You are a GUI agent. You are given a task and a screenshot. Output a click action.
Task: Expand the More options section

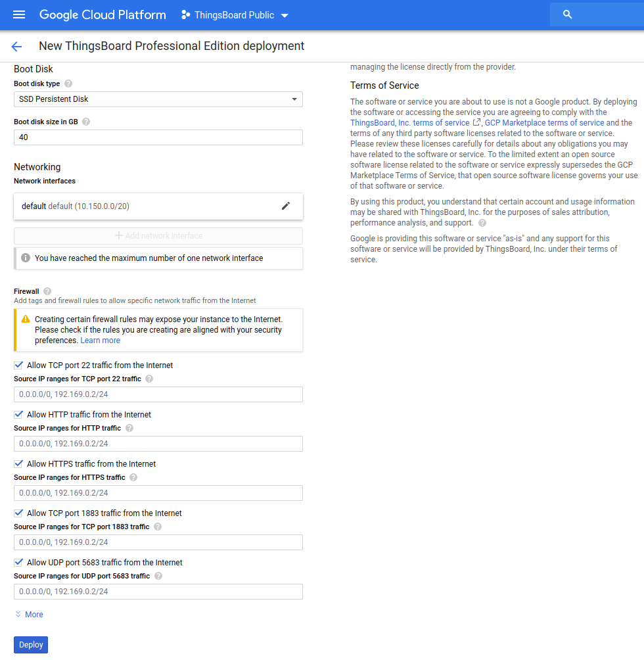[29, 615]
